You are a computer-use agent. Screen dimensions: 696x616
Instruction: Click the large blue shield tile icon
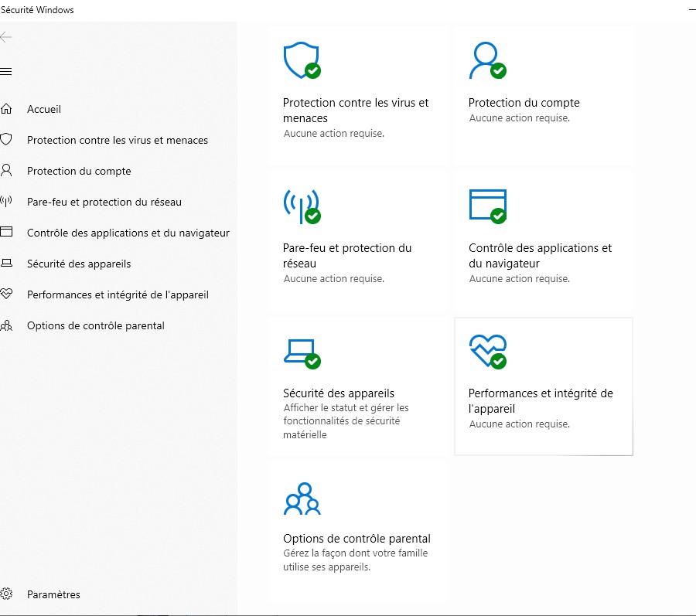302,60
